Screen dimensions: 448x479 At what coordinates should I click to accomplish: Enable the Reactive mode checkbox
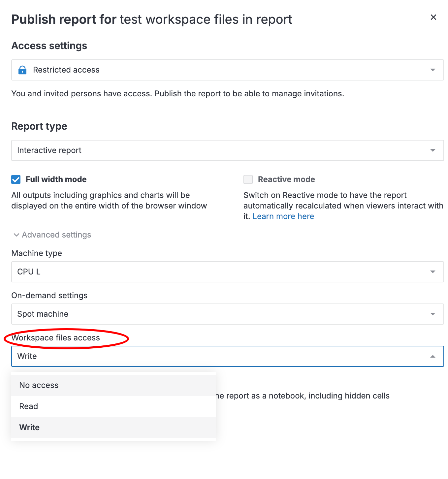click(x=248, y=179)
